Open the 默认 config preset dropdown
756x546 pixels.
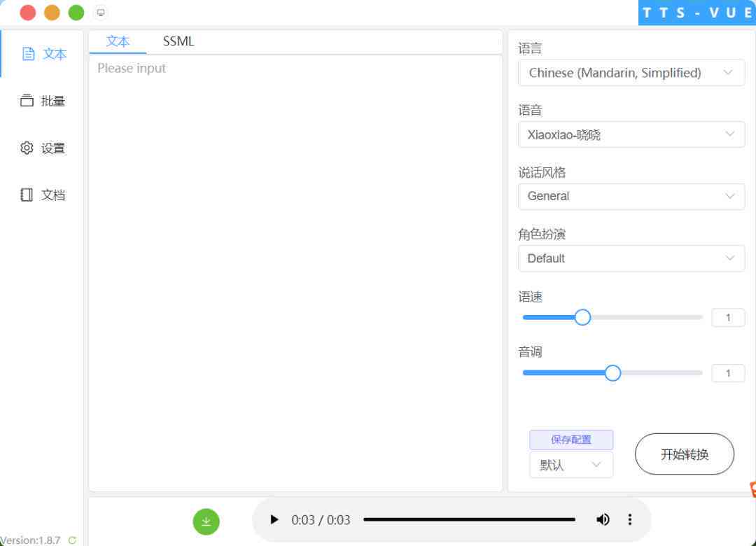[571, 465]
